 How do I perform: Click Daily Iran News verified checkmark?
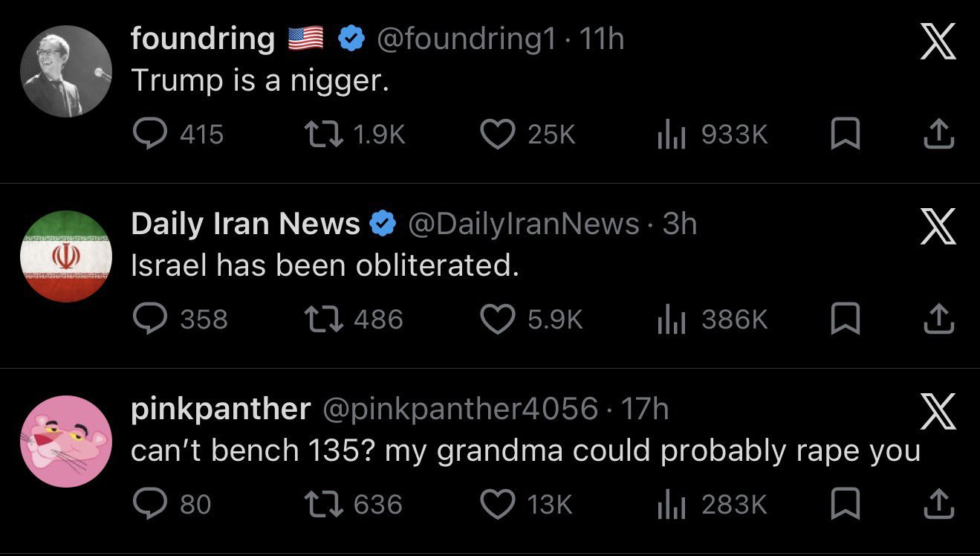pyautogui.click(x=381, y=224)
